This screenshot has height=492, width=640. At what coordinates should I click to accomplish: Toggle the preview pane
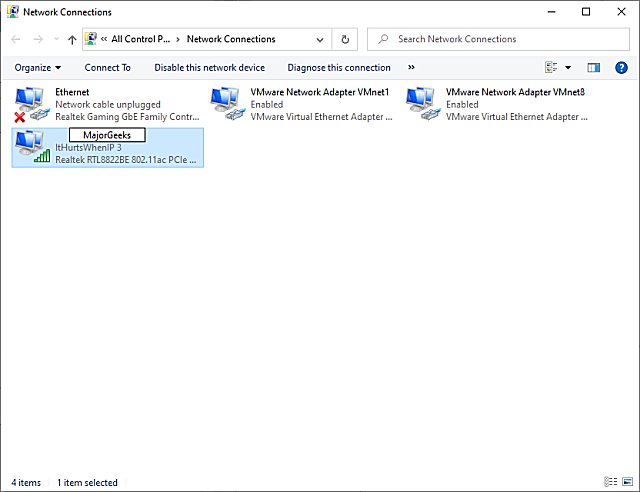click(593, 68)
